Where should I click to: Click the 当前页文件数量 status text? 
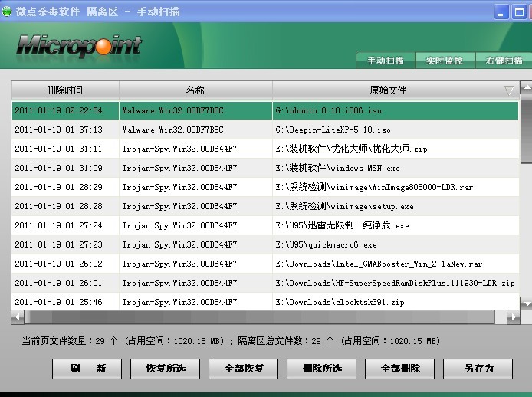point(123,341)
